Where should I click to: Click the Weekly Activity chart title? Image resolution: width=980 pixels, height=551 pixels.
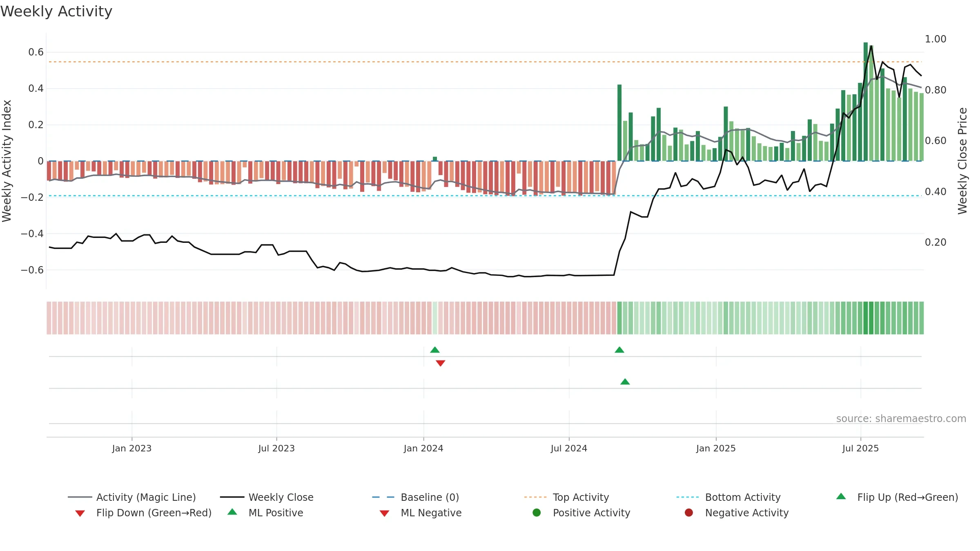pyautogui.click(x=56, y=11)
